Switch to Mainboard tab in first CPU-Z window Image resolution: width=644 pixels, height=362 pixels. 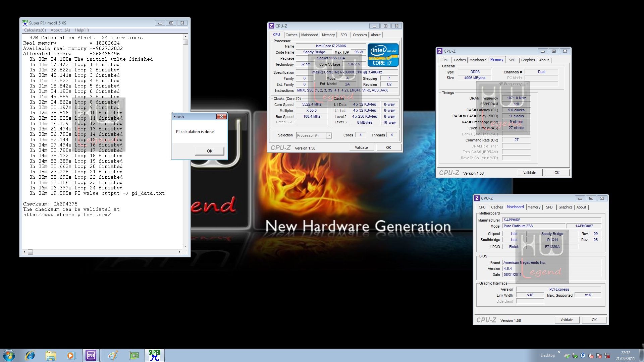tap(309, 35)
